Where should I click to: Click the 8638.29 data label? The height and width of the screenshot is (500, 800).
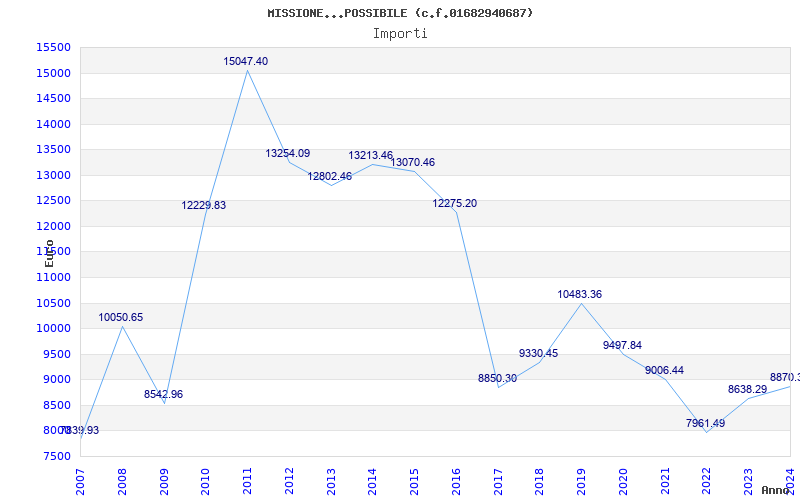click(x=747, y=390)
